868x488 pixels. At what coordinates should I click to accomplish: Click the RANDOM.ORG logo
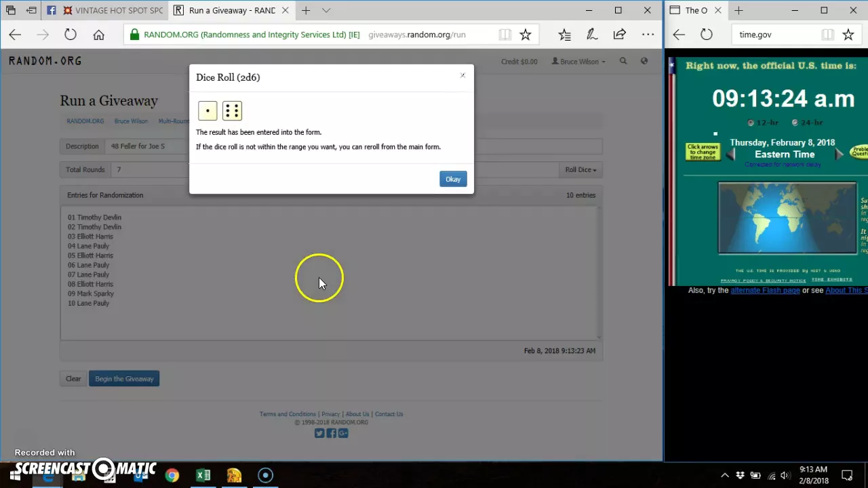click(x=45, y=61)
